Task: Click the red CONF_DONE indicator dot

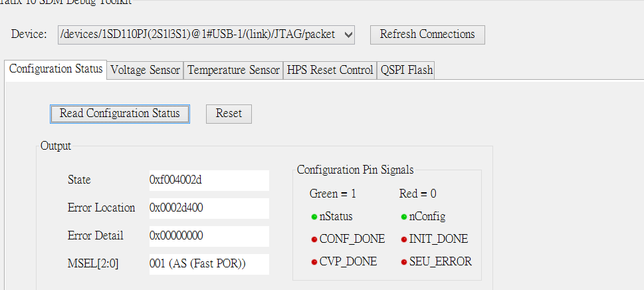Action: click(314, 239)
